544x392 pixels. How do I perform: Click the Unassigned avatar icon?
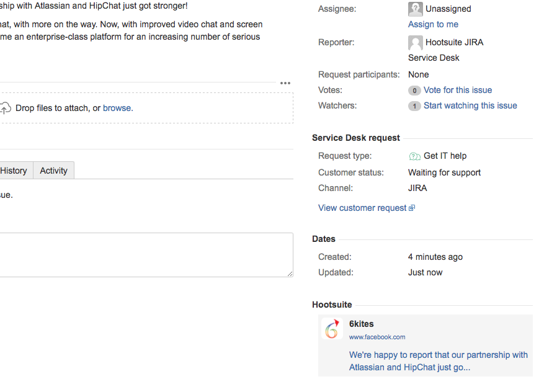[415, 9]
